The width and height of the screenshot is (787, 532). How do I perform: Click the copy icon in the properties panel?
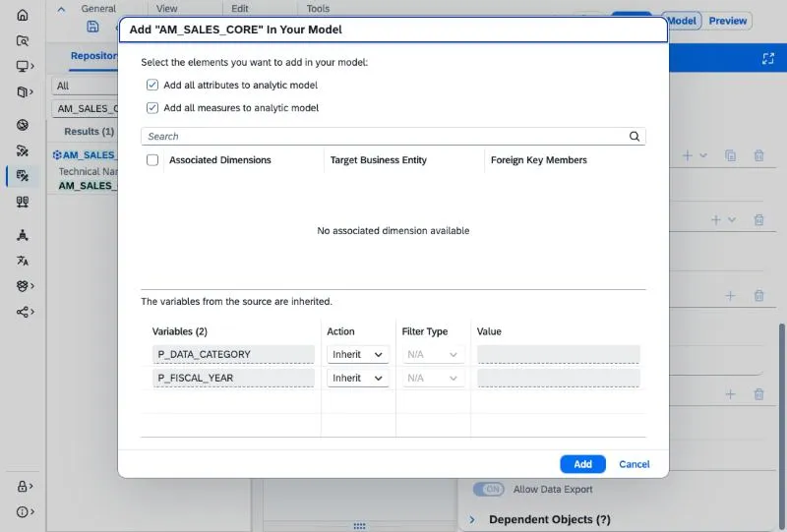pos(730,155)
